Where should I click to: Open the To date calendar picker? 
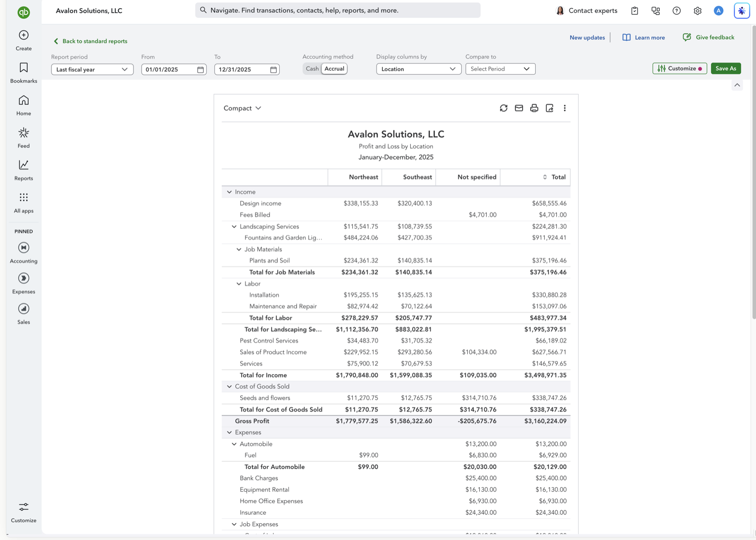pyautogui.click(x=274, y=70)
